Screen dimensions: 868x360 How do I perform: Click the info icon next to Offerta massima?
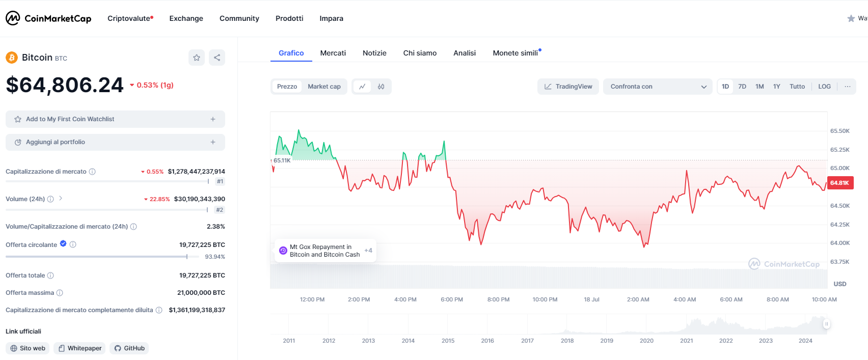tap(60, 293)
